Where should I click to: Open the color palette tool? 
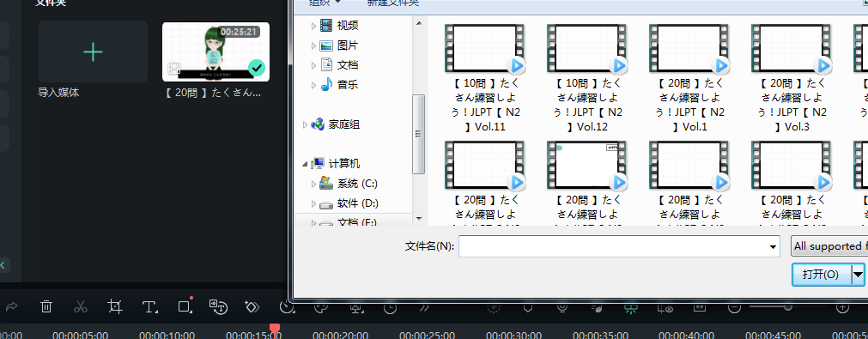coord(320,307)
